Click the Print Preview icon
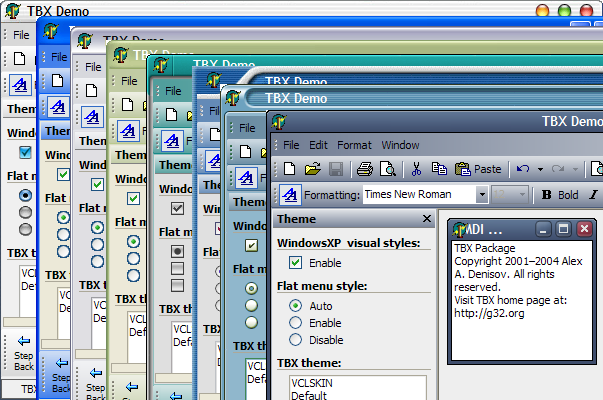Screen dimensions: 603x400 click(387, 169)
